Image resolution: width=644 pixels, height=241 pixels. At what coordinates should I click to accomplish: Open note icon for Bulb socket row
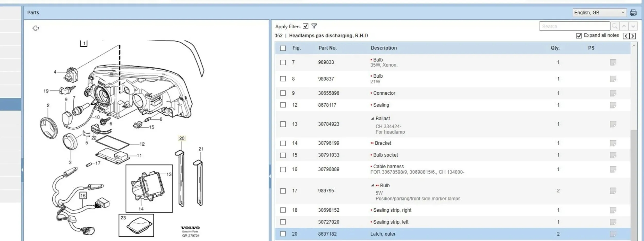point(613,155)
